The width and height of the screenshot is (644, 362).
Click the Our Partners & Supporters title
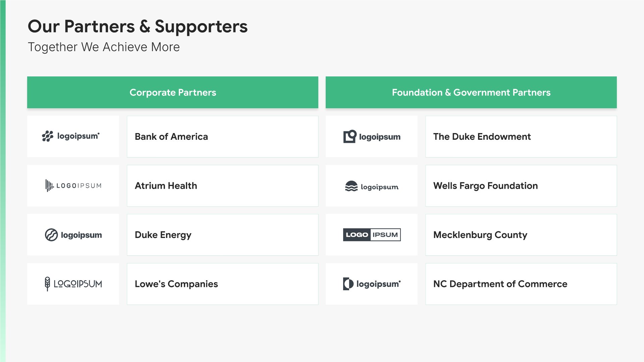pos(138,26)
